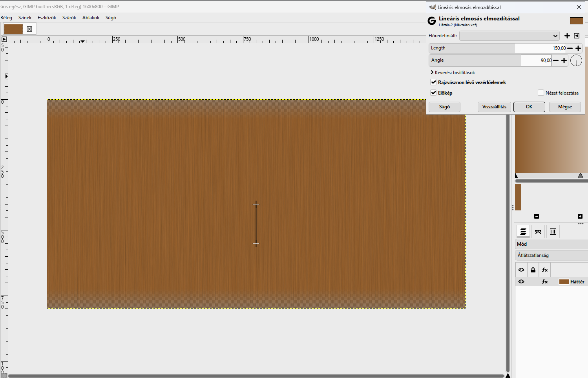Click the image tab close X icon

tap(29, 29)
